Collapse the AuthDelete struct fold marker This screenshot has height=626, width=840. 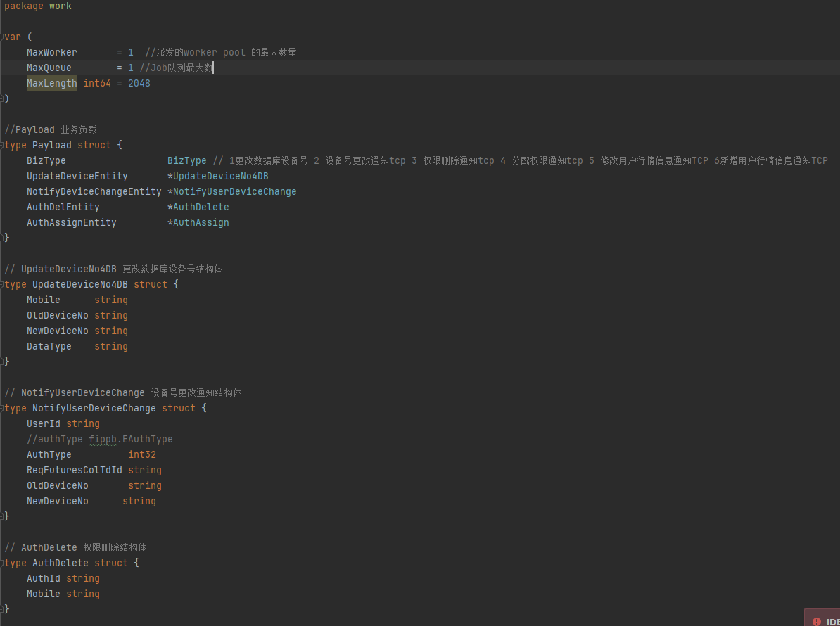click(3, 563)
